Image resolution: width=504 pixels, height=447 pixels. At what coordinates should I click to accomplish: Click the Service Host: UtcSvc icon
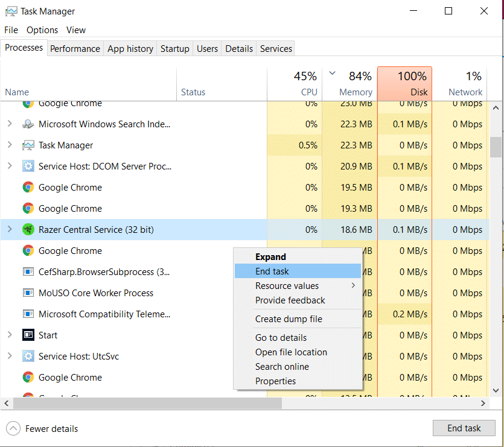[x=28, y=356]
